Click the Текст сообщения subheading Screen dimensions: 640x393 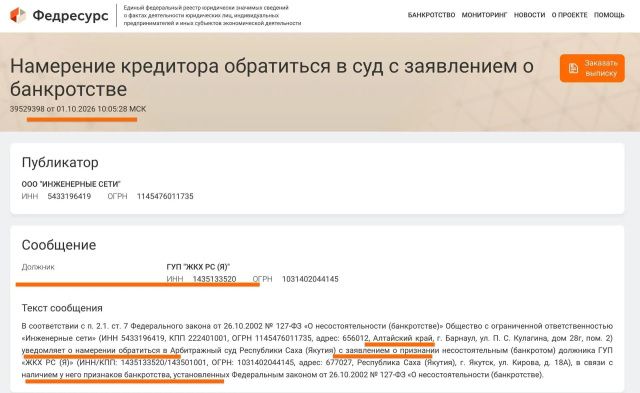[x=62, y=308]
